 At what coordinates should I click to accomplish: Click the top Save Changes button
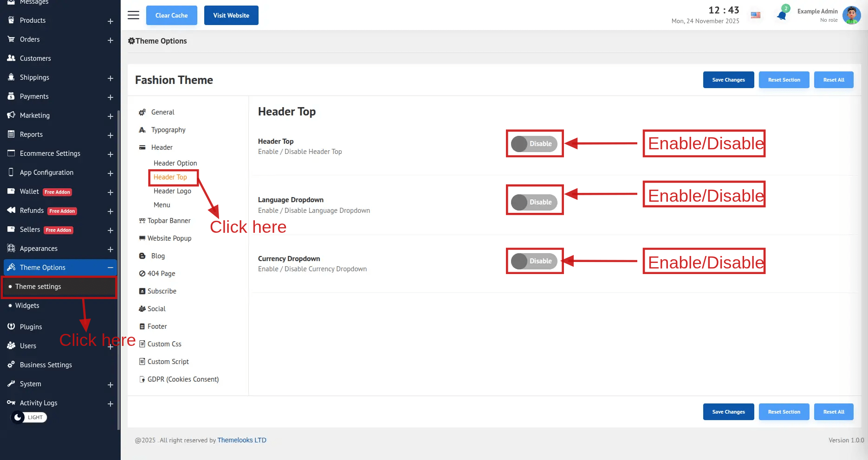coord(728,80)
